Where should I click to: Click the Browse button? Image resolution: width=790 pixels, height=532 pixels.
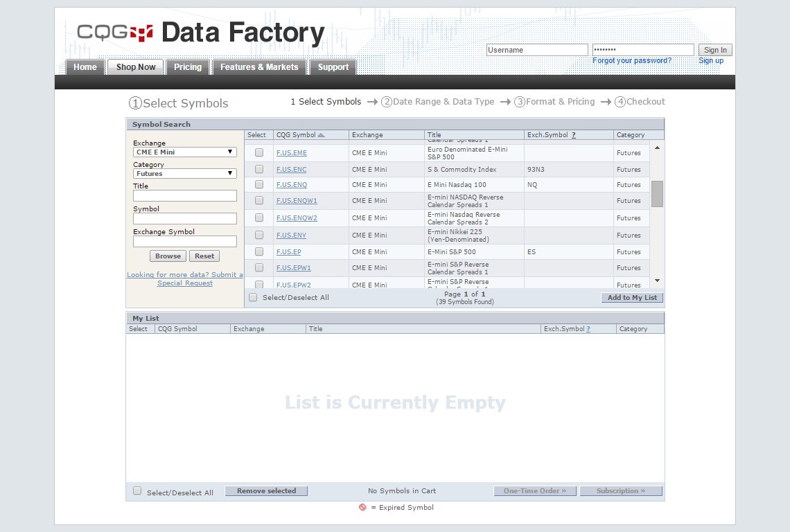(x=168, y=256)
